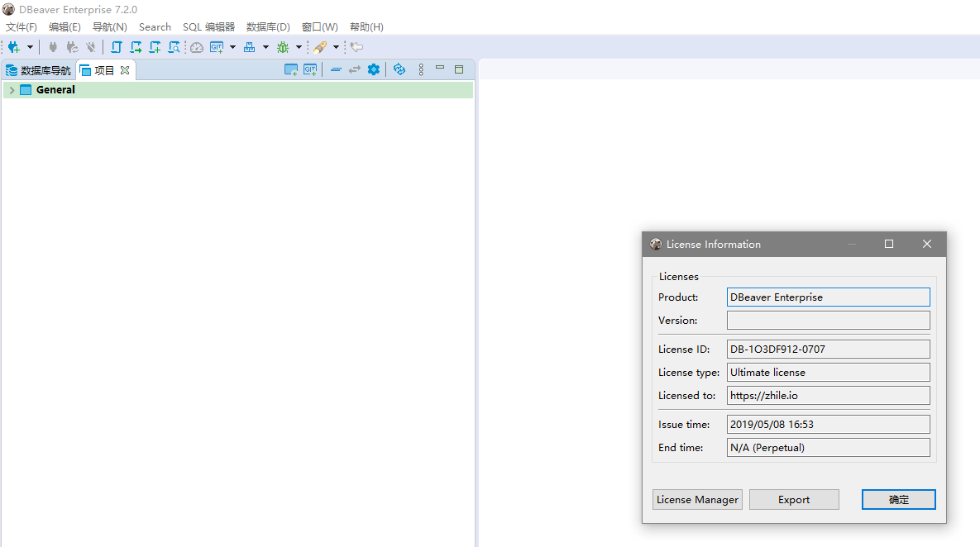Open the New Connection dropdown arrow
Viewport: 980px width, 547px height.
pyautogui.click(x=30, y=47)
